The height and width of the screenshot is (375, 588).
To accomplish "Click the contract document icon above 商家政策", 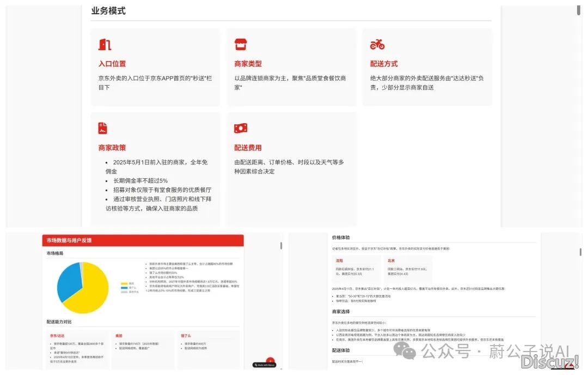I will point(103,128).
